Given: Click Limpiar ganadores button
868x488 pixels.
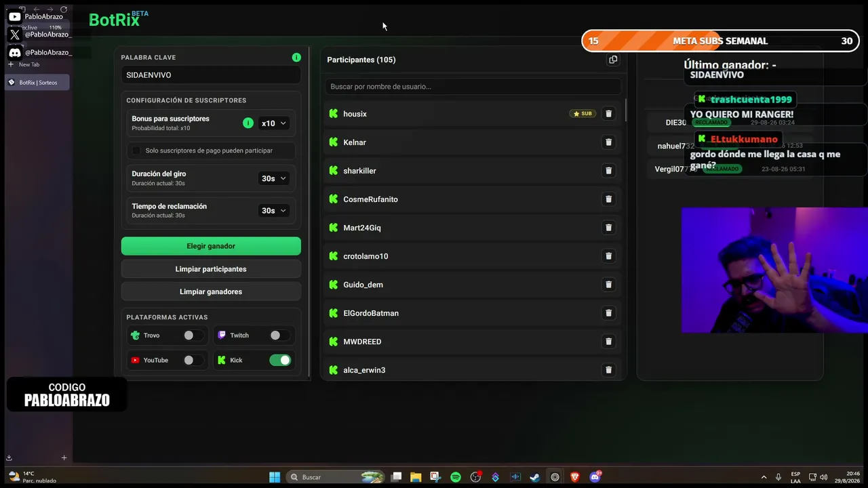Looking at the screenshot, I should pyautogui.click(x=211, y=291).
